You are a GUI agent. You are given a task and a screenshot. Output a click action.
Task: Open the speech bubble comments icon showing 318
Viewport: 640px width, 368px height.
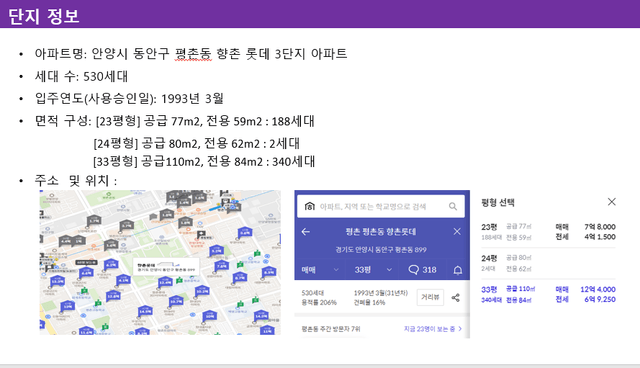point(422,270)
